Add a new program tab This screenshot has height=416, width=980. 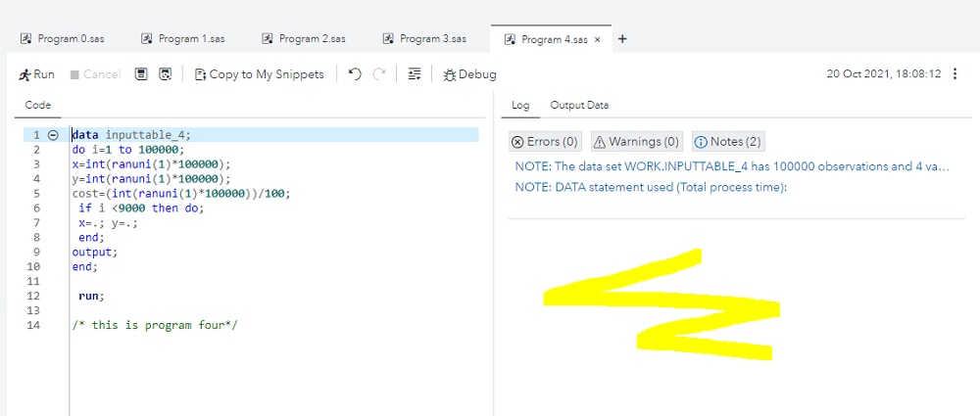(622, 39)
